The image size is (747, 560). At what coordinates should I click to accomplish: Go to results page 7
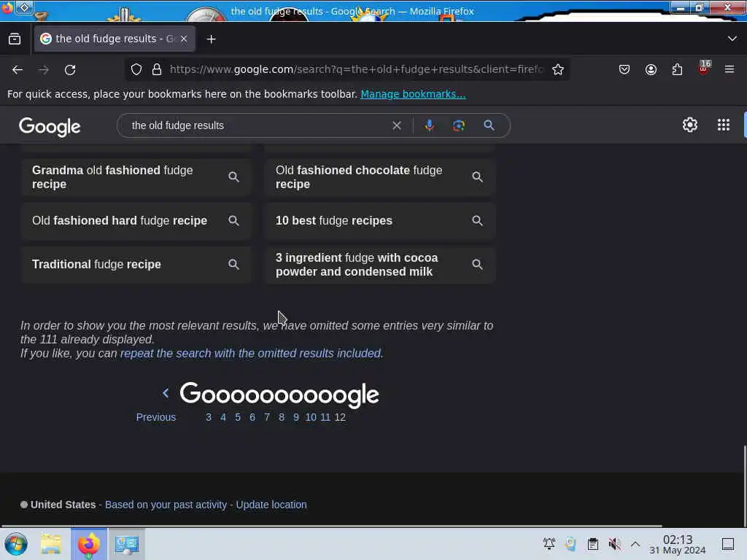267,417
